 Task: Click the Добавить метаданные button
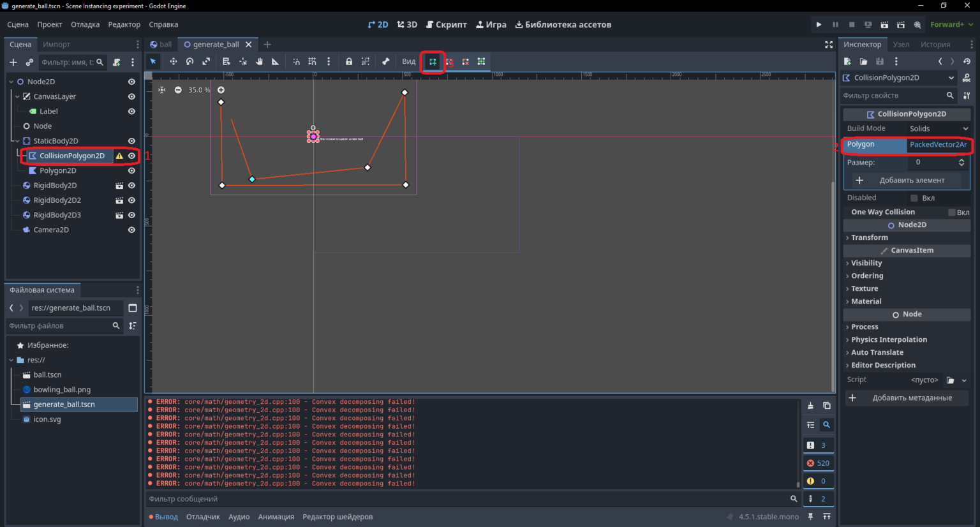(x=907, y=398)
